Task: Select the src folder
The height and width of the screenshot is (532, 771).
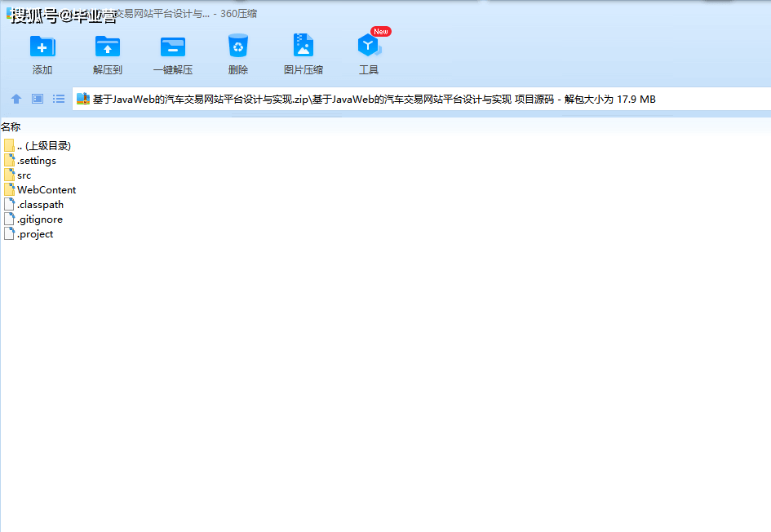Action: (24, 175)
